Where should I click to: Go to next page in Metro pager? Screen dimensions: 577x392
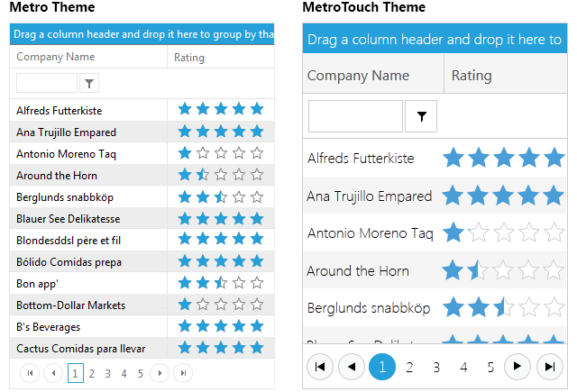click(160, 373)
